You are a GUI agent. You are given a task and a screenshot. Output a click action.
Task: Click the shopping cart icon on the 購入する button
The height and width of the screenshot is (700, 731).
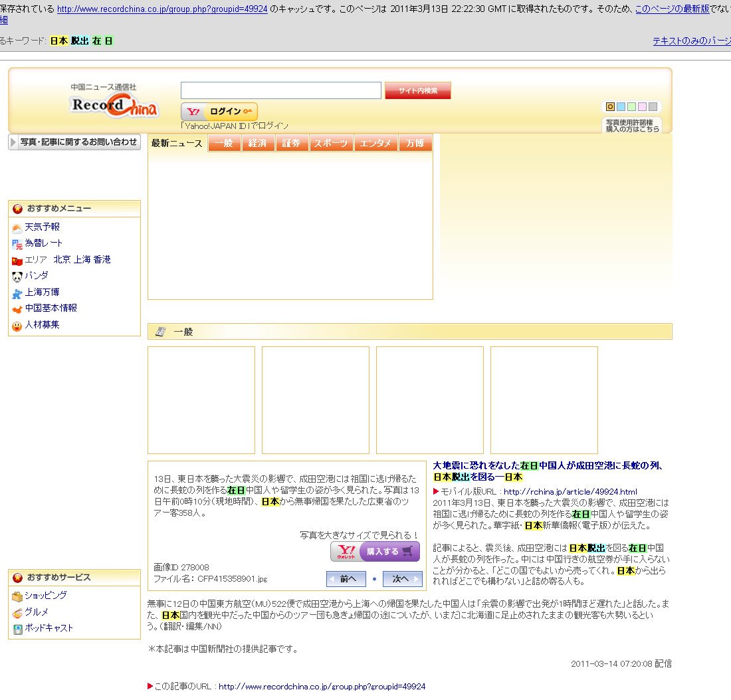pos(407,551)
